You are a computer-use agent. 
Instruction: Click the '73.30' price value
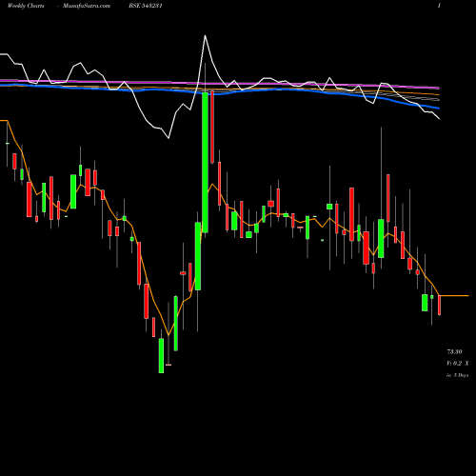[454, 351]
